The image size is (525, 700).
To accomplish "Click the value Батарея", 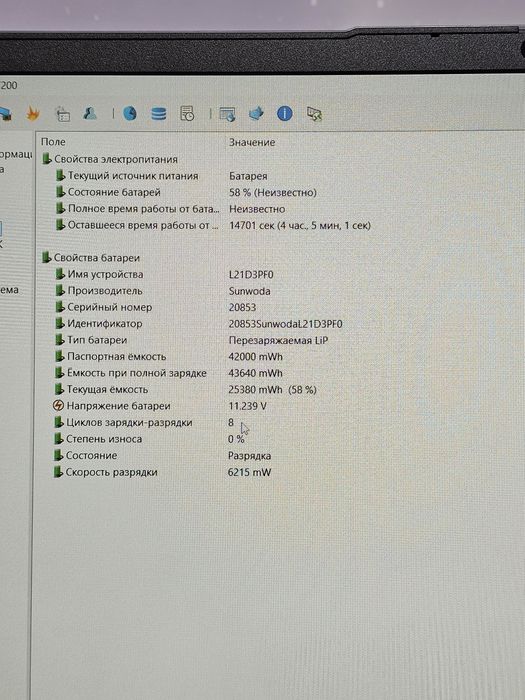I will point(248,176).
